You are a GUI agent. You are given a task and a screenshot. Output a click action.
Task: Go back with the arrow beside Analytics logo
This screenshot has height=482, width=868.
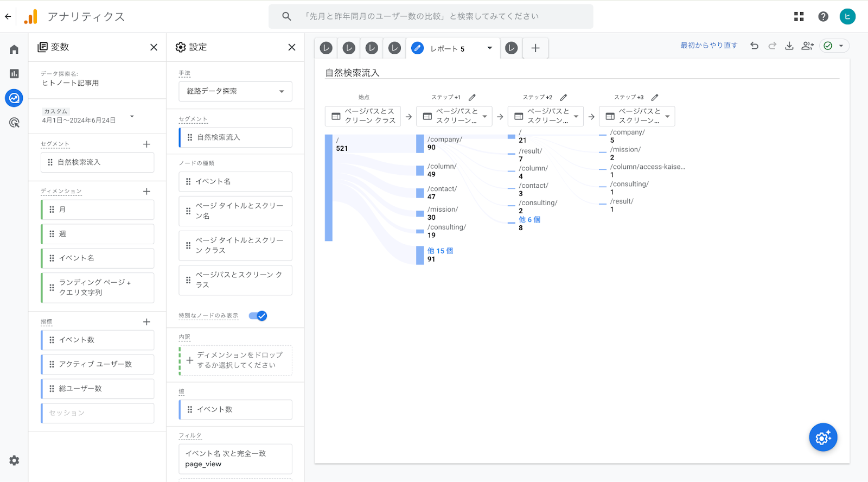(8, 16)
